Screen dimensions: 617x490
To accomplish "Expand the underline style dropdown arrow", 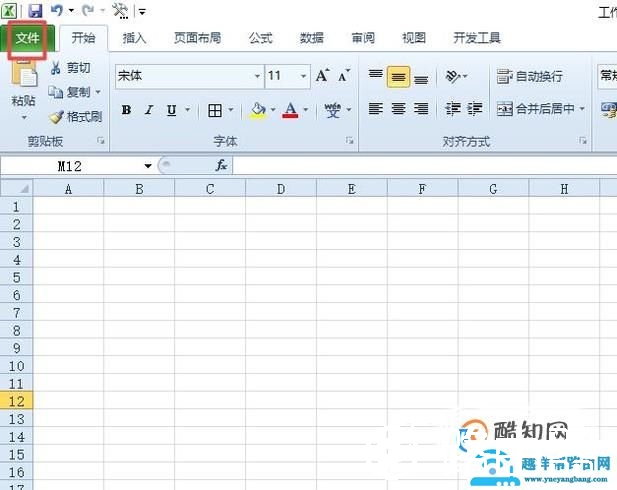I will pyautogui.click(x=188, y=110).
